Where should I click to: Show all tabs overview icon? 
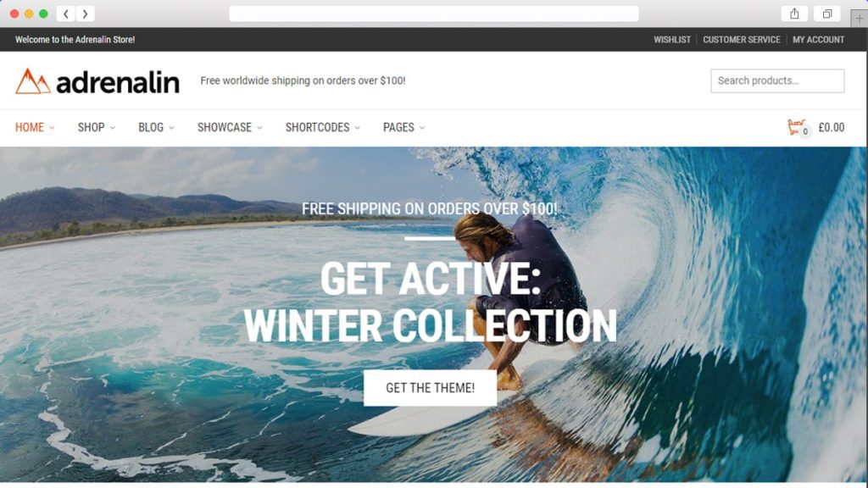827,14
